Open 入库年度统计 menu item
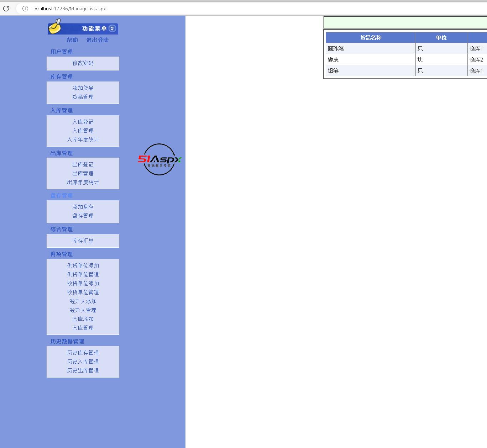Image resolution: width=487 pixels, height=448 pixels. coord(83,139)
